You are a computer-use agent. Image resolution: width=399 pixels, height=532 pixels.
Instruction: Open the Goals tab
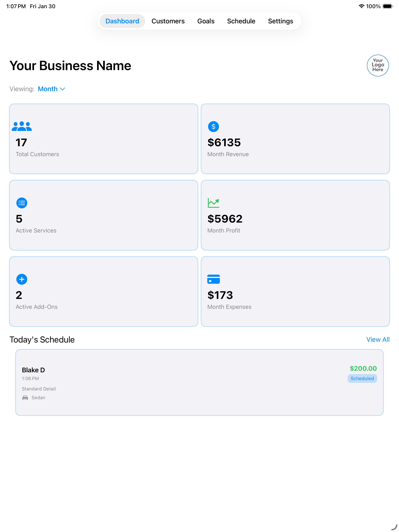click(206, 21)
